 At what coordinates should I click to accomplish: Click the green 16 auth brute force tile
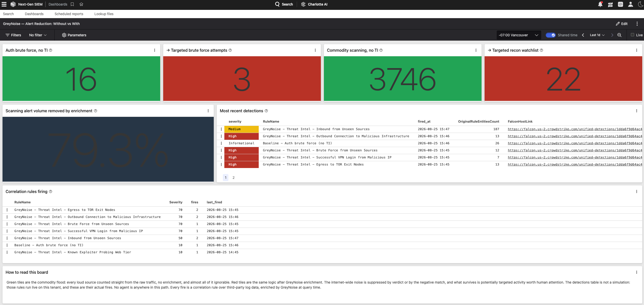81,79
